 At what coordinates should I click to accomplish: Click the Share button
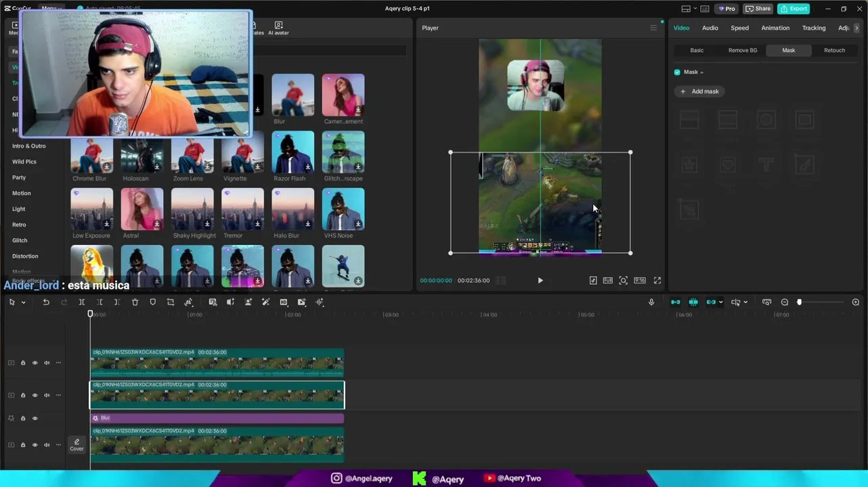point(758,9)
